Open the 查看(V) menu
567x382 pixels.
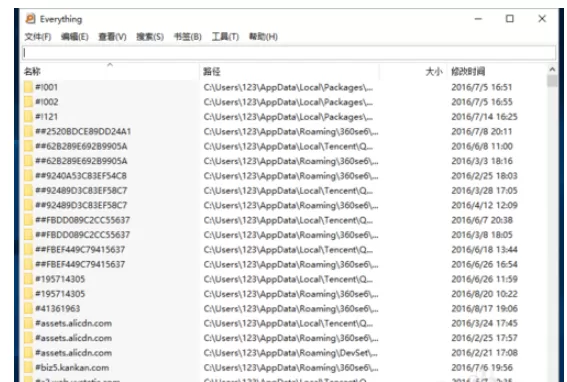pos(112,37)
